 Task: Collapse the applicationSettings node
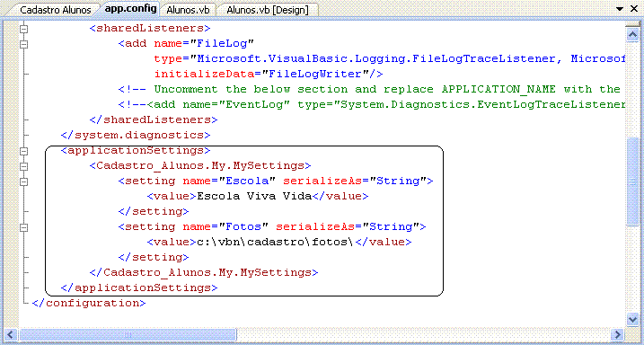24,151
